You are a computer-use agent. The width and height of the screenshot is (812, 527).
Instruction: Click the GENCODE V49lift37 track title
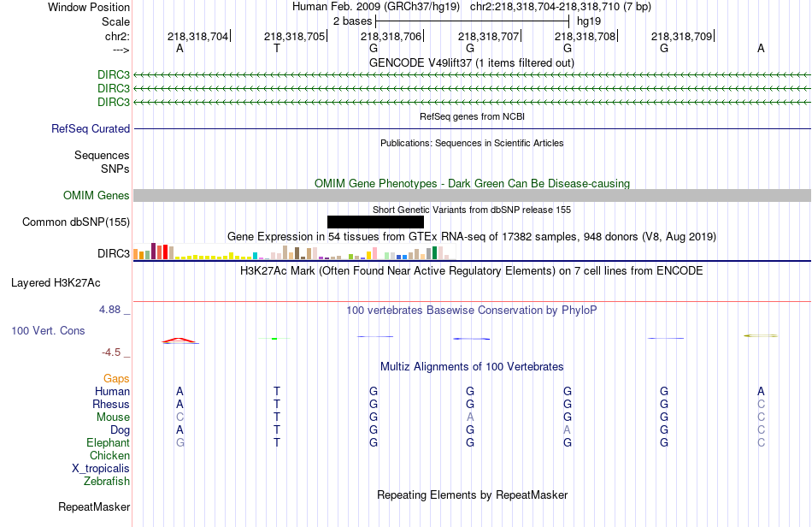pyautogui.click(x=472, y=62)
